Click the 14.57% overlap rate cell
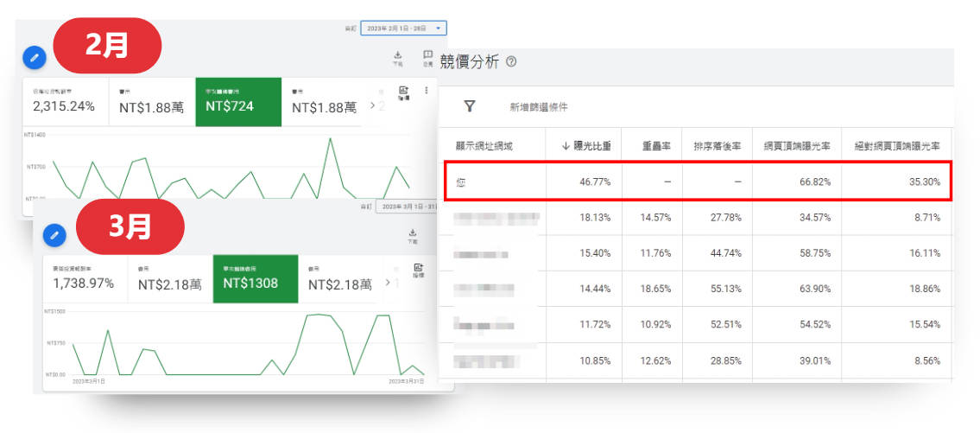This screenshot has height=433, width=980. pos(655,217)
